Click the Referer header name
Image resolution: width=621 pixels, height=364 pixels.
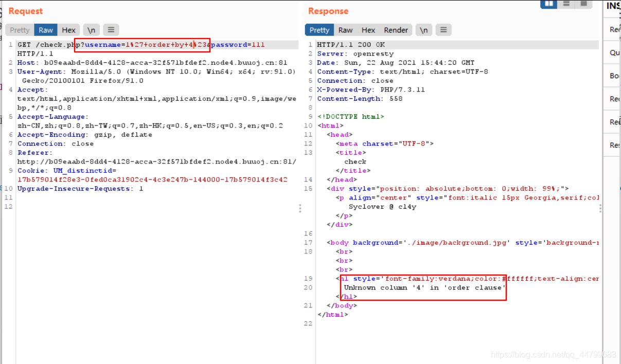[x=34, y=153]
